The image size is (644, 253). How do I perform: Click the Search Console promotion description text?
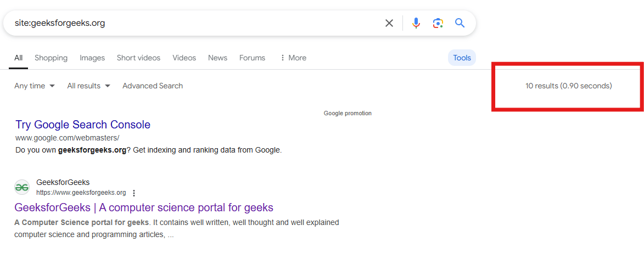click(x=149, y=150)
